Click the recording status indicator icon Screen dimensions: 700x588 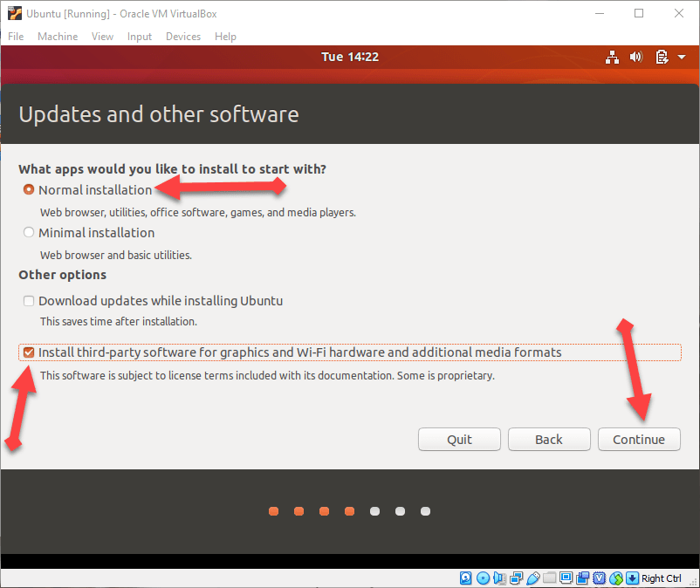coord(582,578)
